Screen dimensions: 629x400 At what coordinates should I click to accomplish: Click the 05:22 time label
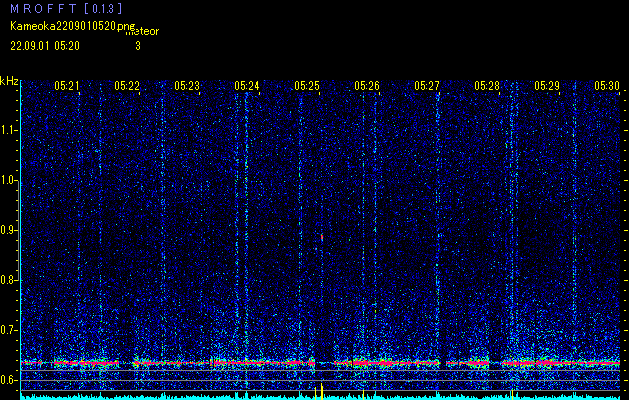click(x=127, y=86)
